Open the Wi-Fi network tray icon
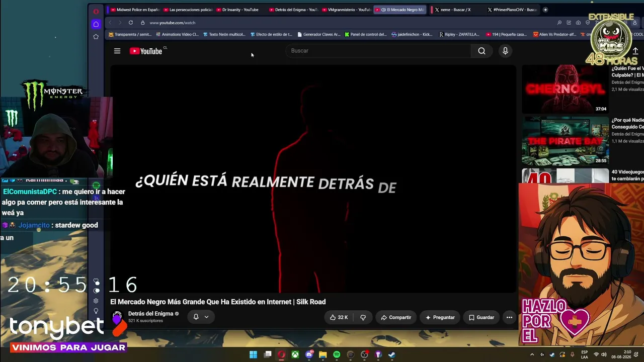This screenshot has width=644, height=362. tap(596, 354)
